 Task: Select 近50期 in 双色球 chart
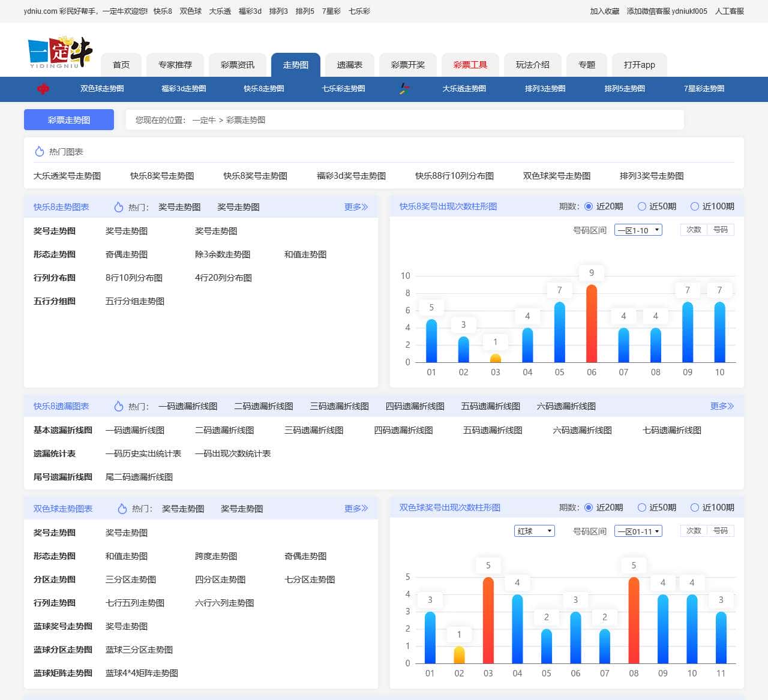[642, 507]
